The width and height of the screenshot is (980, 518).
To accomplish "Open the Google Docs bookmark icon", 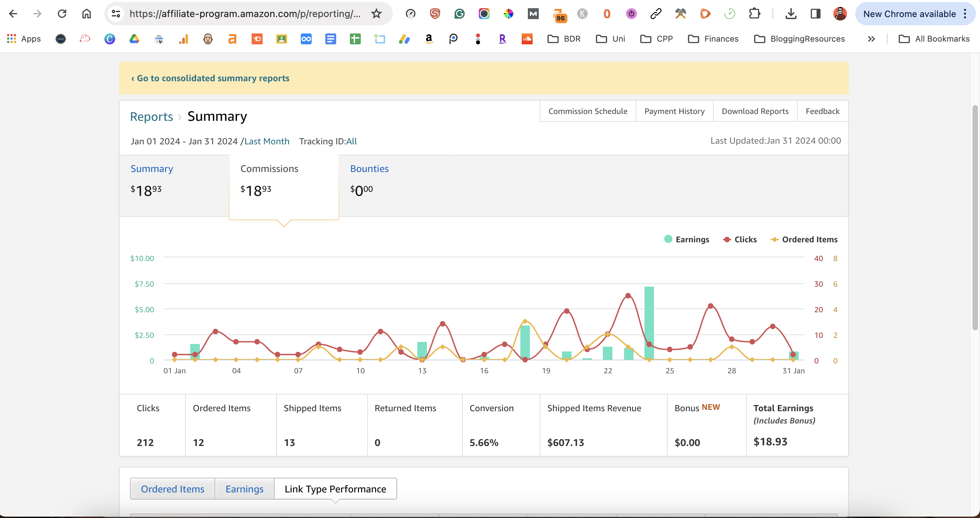I will point(331,39).
